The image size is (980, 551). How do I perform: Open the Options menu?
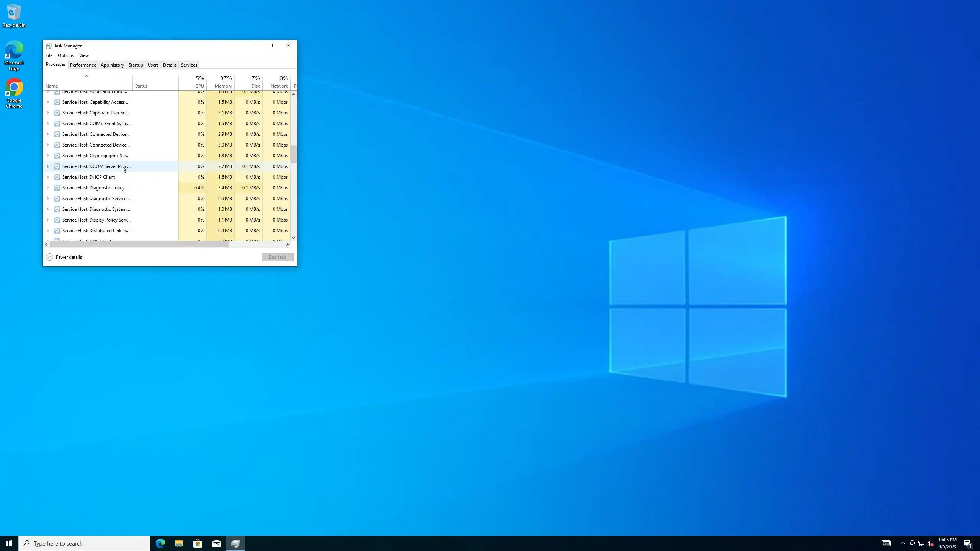(x=65, y=55)
